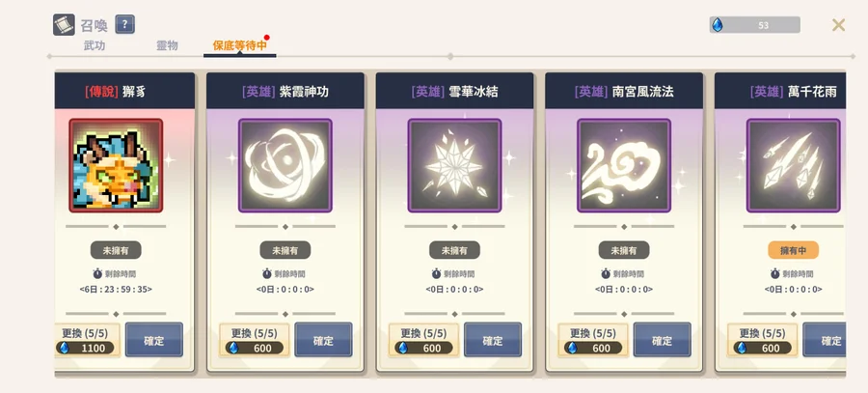Click 確定 under 雪華冰結
Screen dimensions: 868x393
click(493, 340)
